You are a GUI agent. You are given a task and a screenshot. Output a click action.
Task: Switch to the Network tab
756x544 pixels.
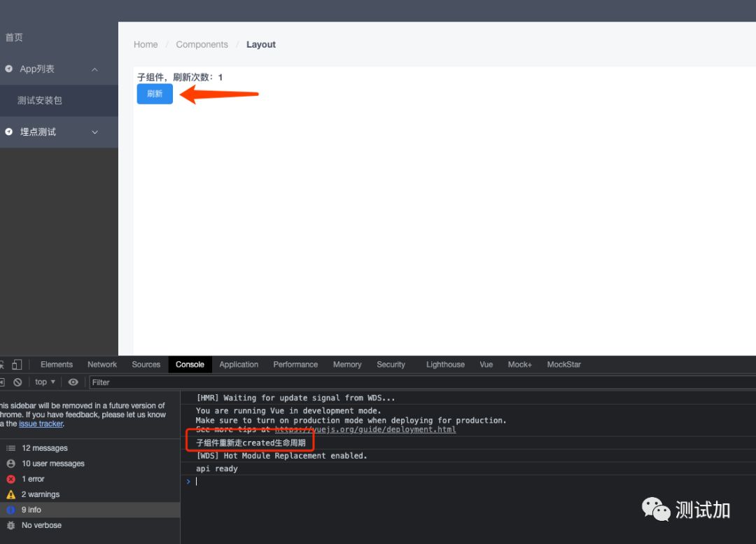(102, 365)
